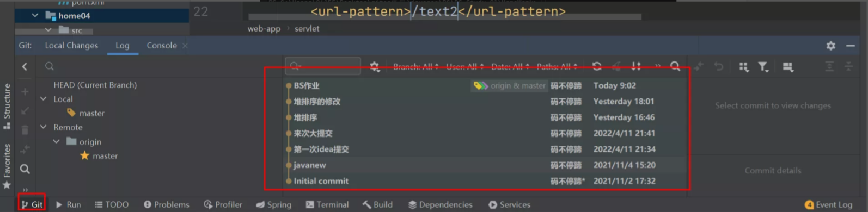
Task: Open the Dependencies tool window
Action: point(440,204)
